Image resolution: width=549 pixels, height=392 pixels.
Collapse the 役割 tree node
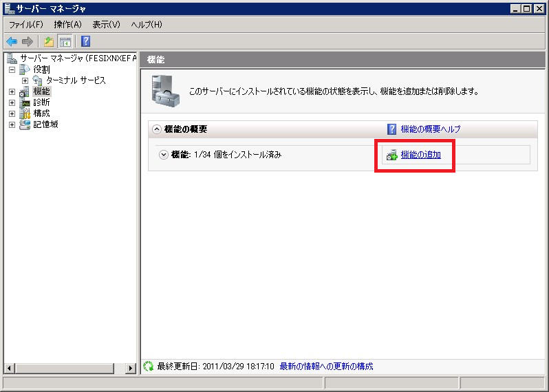click(12, 69)
